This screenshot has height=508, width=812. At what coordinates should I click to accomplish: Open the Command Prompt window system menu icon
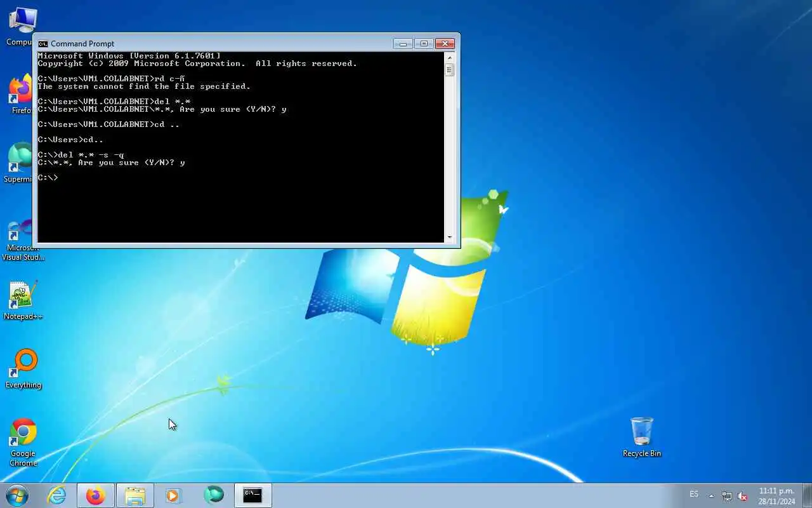click(x=43, y=44)
